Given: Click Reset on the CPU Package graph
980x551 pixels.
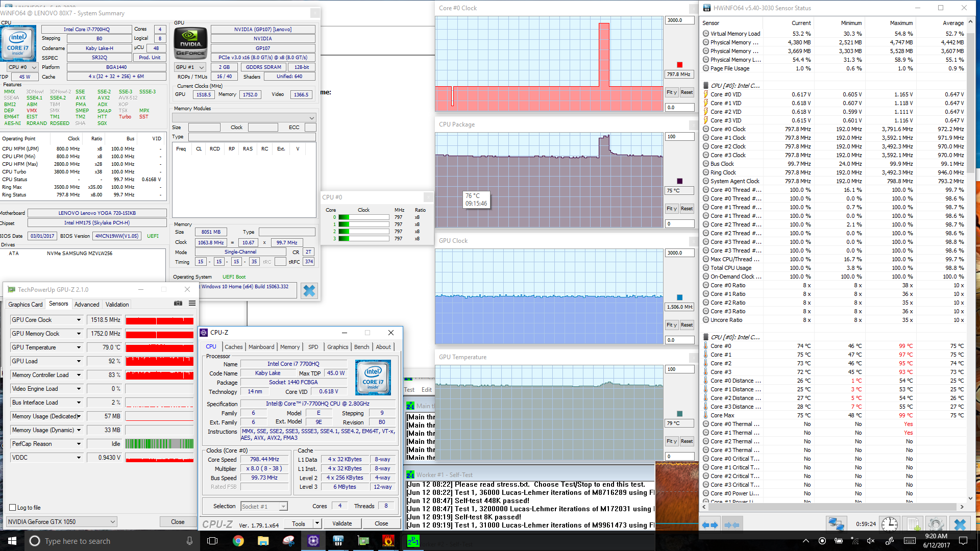Looking at the screenshot, I should point(687,209).
